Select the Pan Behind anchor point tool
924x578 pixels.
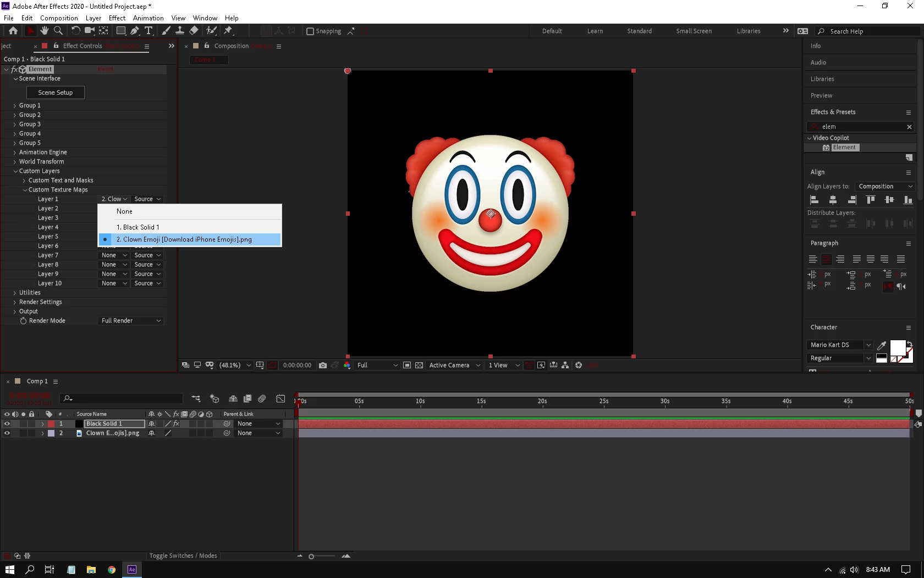[103, 31]
